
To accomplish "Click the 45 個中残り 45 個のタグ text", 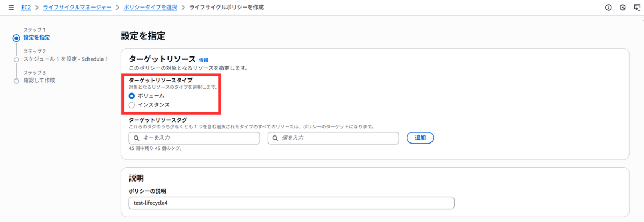I will tap(155, 148).
